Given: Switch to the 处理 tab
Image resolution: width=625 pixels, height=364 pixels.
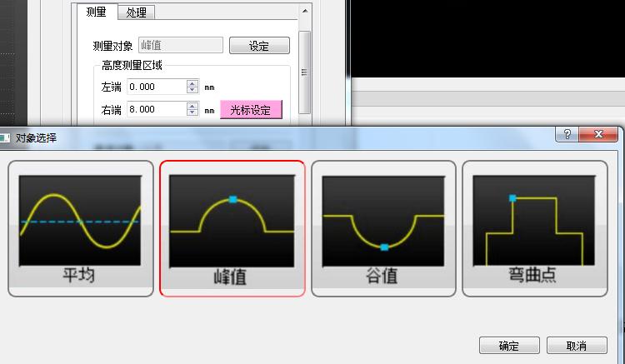Looking at the screenshot, I should [137, 12].
